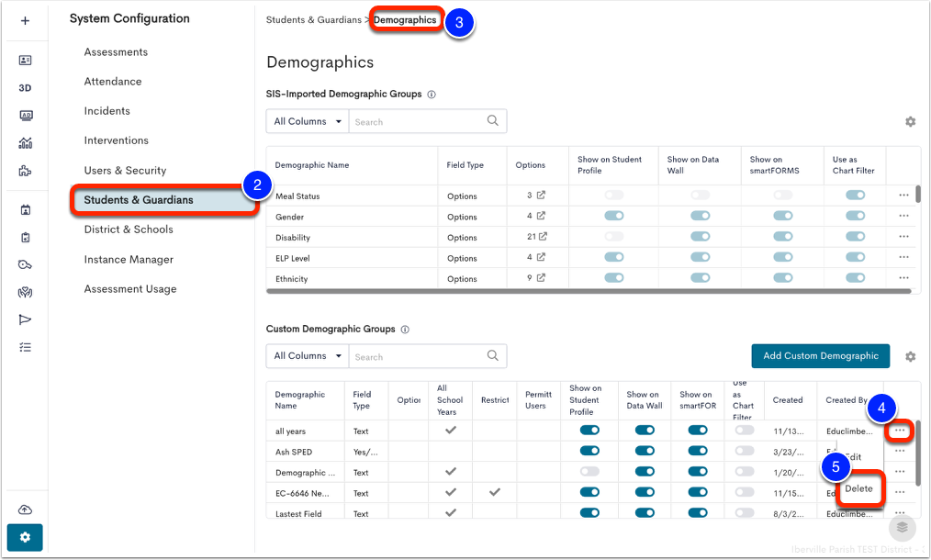The height and width of the screenshot is (560, 931).
Task: Click Add Custom Demographic button
Action: (821, 355)
